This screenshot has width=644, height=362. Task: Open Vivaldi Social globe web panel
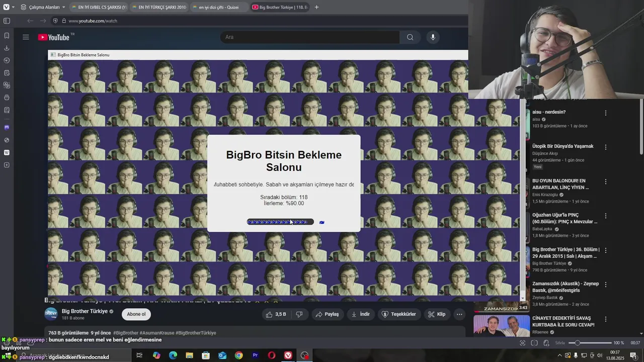click(x=7, y=140)
